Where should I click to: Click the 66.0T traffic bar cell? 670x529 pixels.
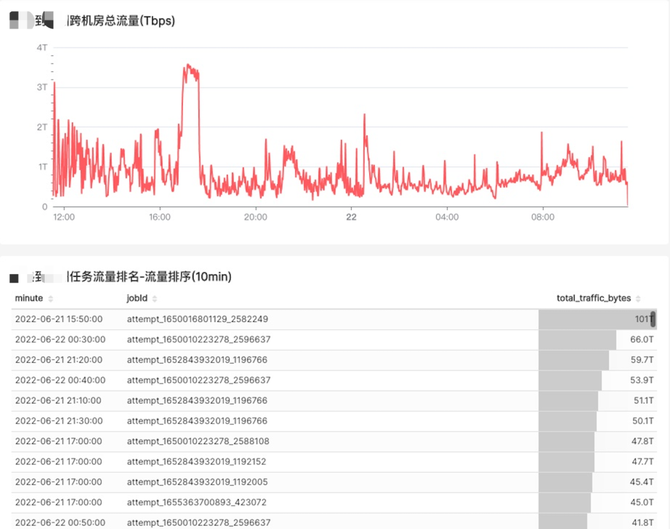tap(578, 340)
